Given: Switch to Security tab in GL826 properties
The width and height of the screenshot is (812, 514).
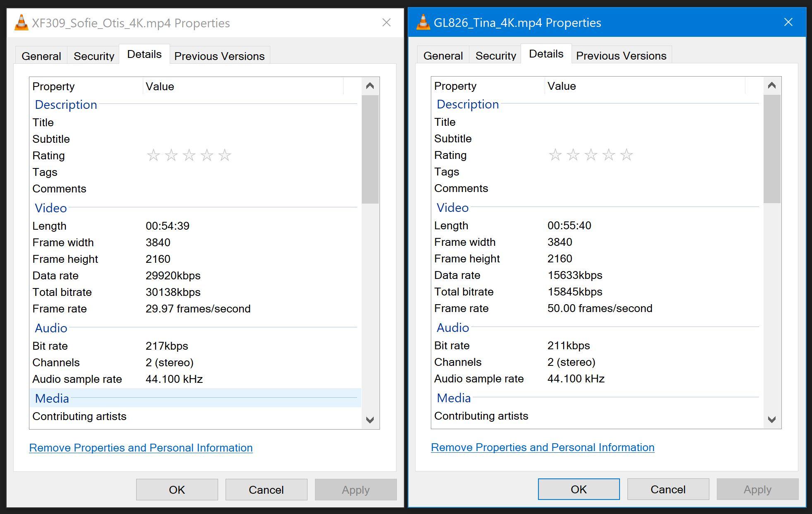Looking at the screenshot, I should click(x=495, y=55).
